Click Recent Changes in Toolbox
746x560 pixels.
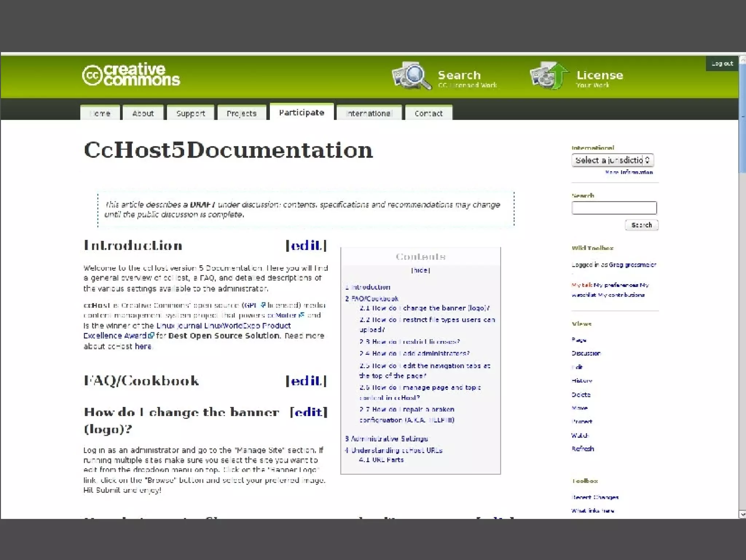pyautogui.click(x=595, y=497)
